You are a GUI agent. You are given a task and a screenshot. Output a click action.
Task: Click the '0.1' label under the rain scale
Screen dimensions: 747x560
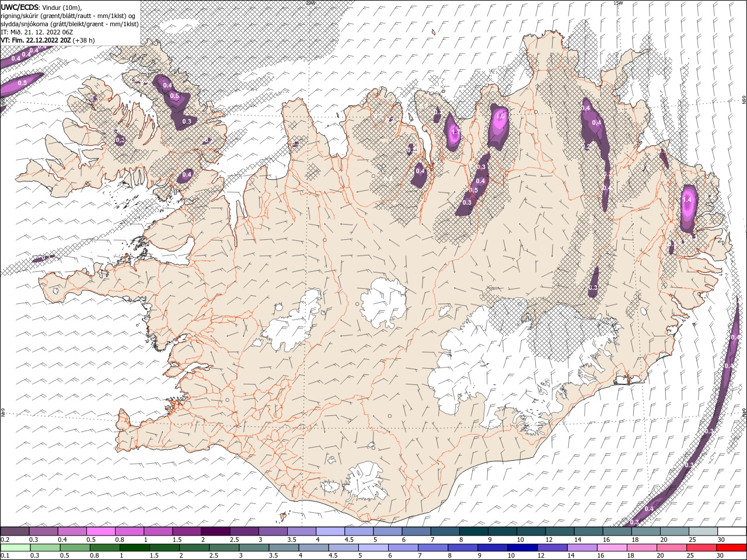[5, 555]
